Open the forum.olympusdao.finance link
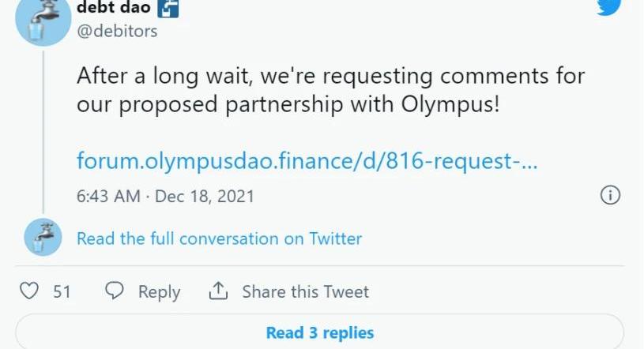644x349 pixels. pos(307,161)
